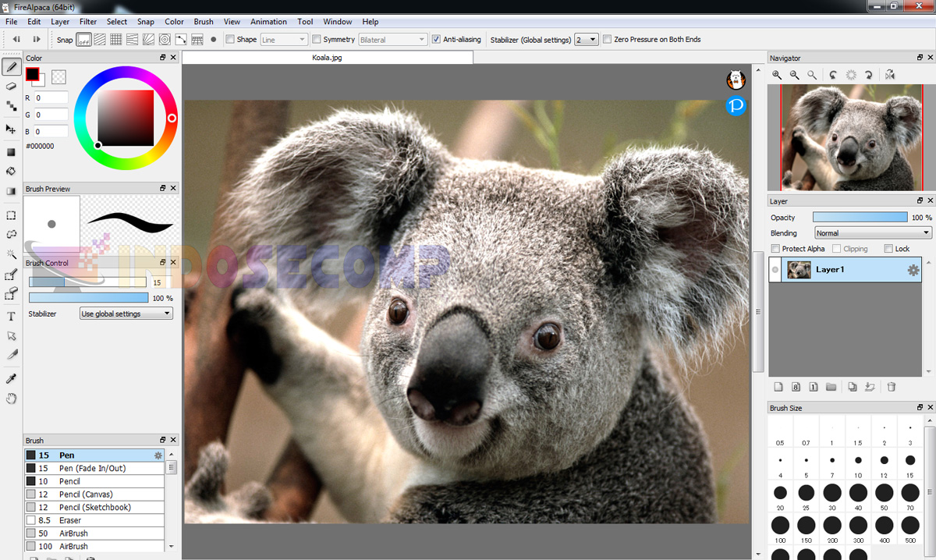Screen dimensions: 936x560
Task: Uncheck Anti-aliasing
Action: [x=436, y=39]
